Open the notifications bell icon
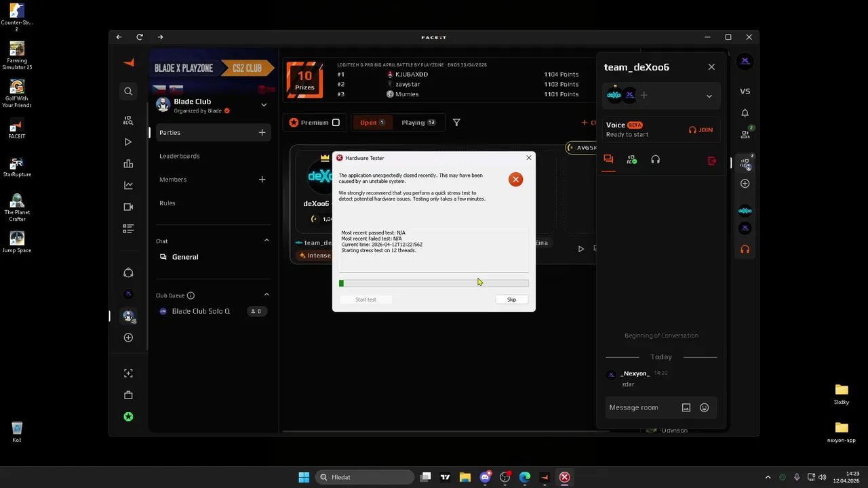The width and height of the screenshot is (868, 488). (x=745, y=113)
